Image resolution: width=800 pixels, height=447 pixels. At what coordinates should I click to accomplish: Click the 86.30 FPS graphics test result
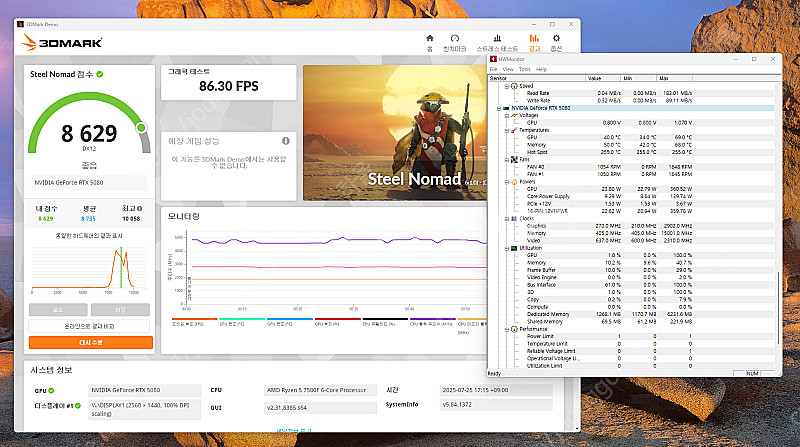pos(229,86)
